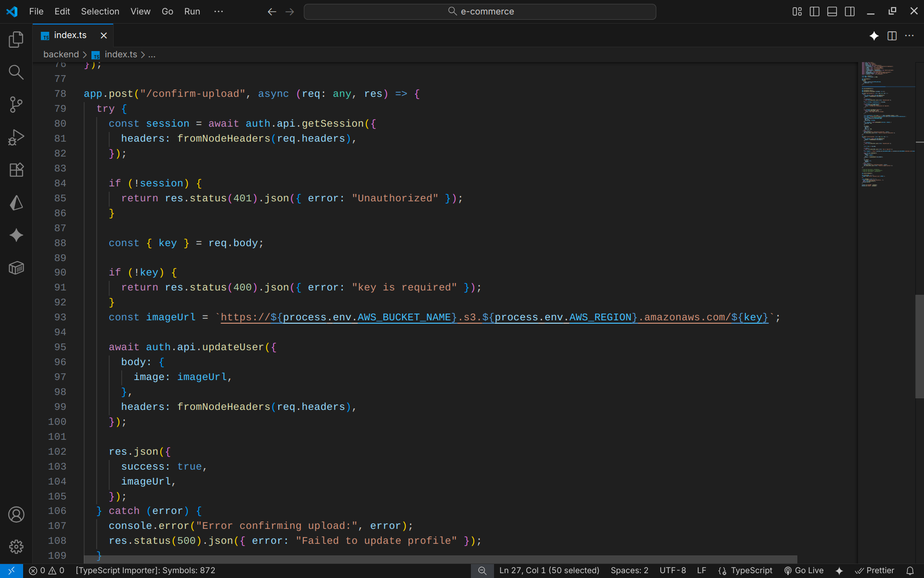Expand the backend breadcrumb folder
The image size is (924, 578).
click(61, 54)
